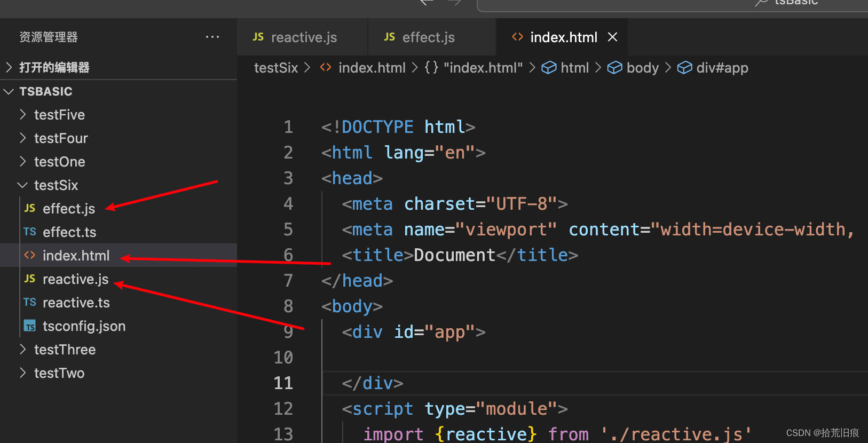Click the JS icon on reactive.js tab

pyautogui.click(x=258, y=37)
